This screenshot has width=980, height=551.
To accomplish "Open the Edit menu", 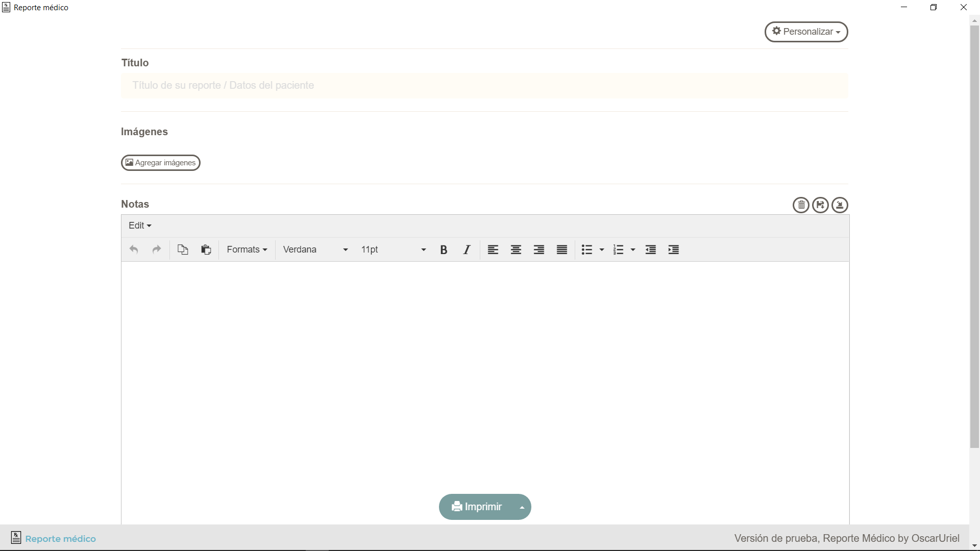I will (140, 226).
